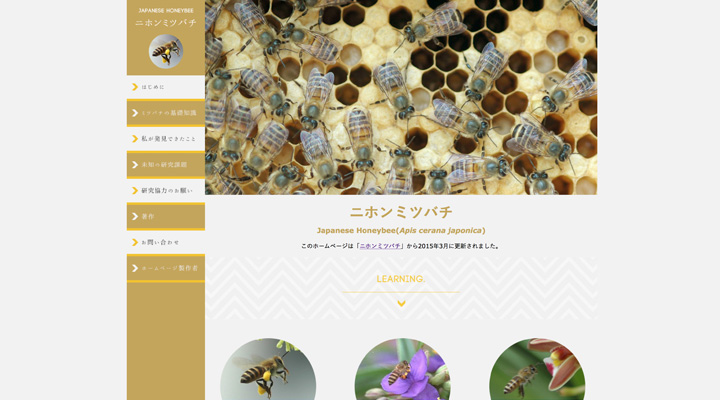Image resolution: width=720 pixels, height=400 pixels.
Task: Click the honeycomb bees banner image
Action: (x=400, y=97)
